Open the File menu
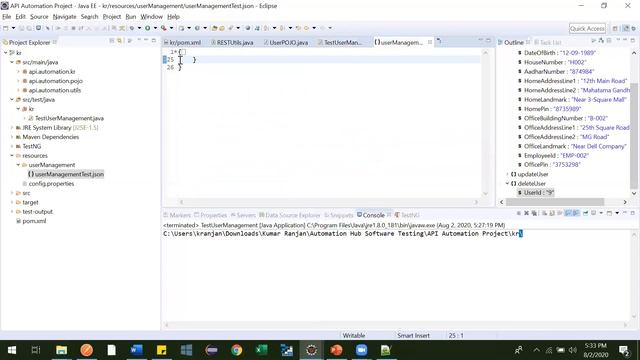 tap(7, 17)
